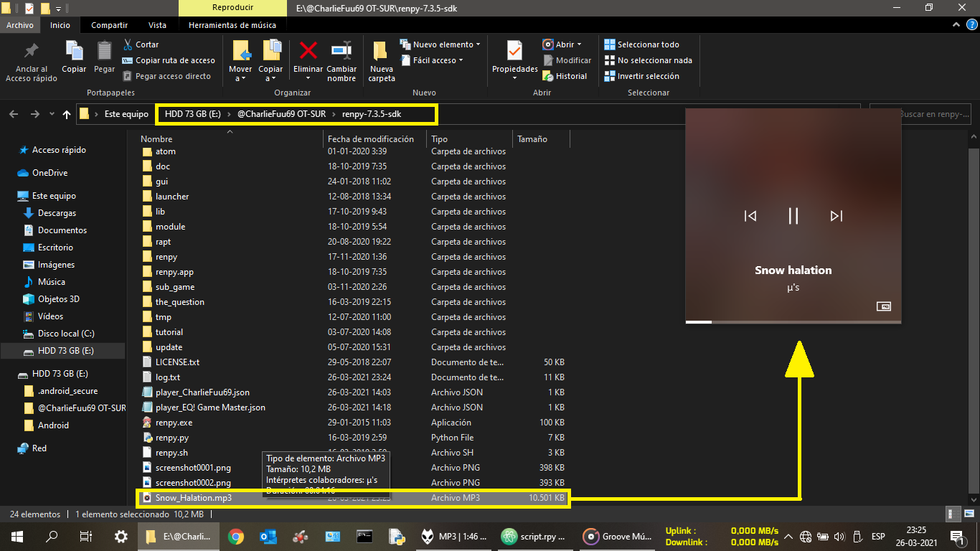This screenshot has height=551, width=980.
Task: Click the Cortar scissors icon
Action: [x=128, y=44]
